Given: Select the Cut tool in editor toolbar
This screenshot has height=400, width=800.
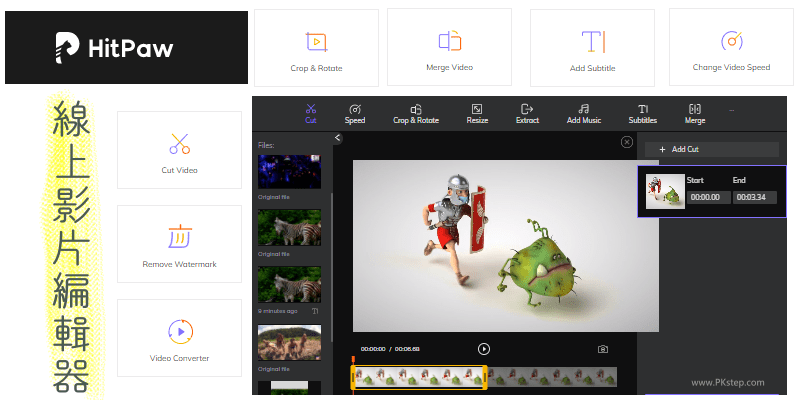Looking at the screenshot, I should (x=311, y=114).
